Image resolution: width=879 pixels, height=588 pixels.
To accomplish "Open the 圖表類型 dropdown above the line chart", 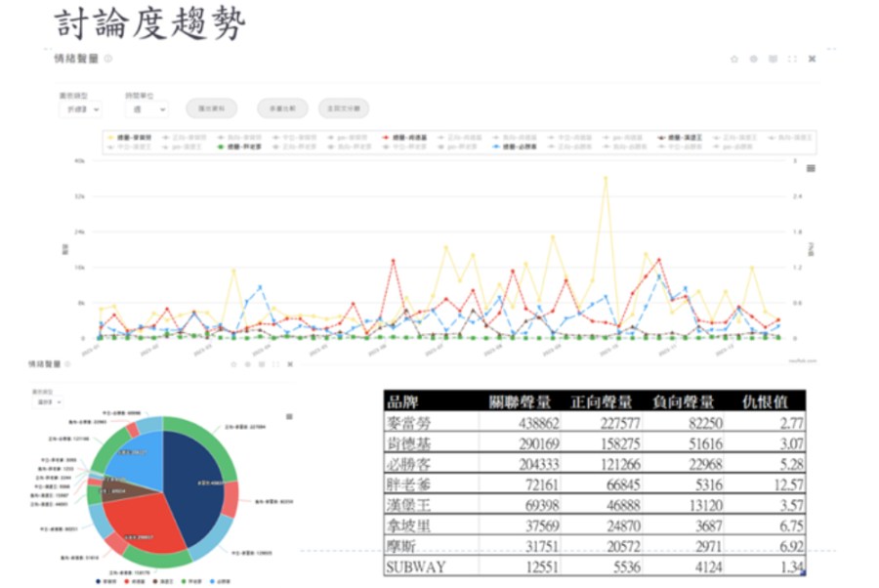I will coord(81,109).
